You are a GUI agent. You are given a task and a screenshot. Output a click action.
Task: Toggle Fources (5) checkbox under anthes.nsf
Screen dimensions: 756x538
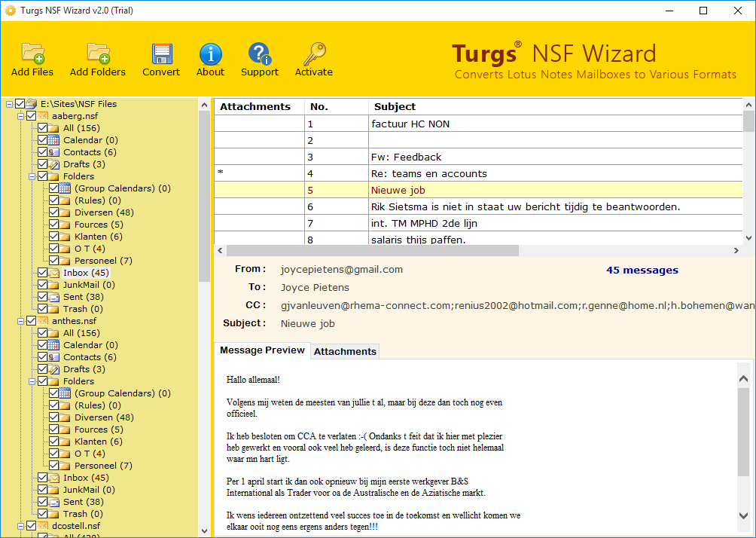[x=53, y=429]
